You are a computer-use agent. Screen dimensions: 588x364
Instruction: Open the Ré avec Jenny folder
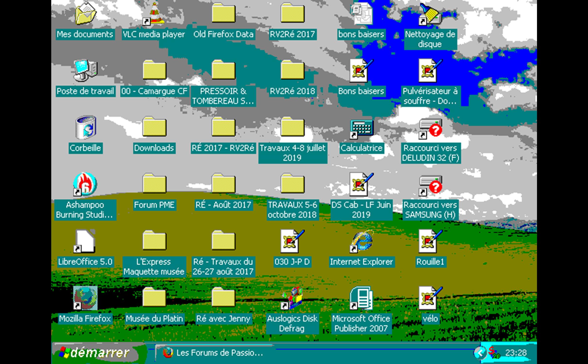pos(223,297)
